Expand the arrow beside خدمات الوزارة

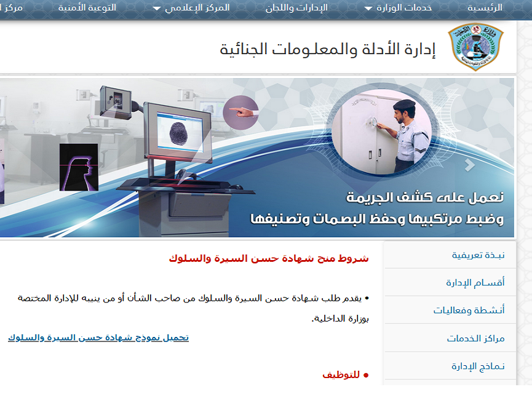[368, 9]
